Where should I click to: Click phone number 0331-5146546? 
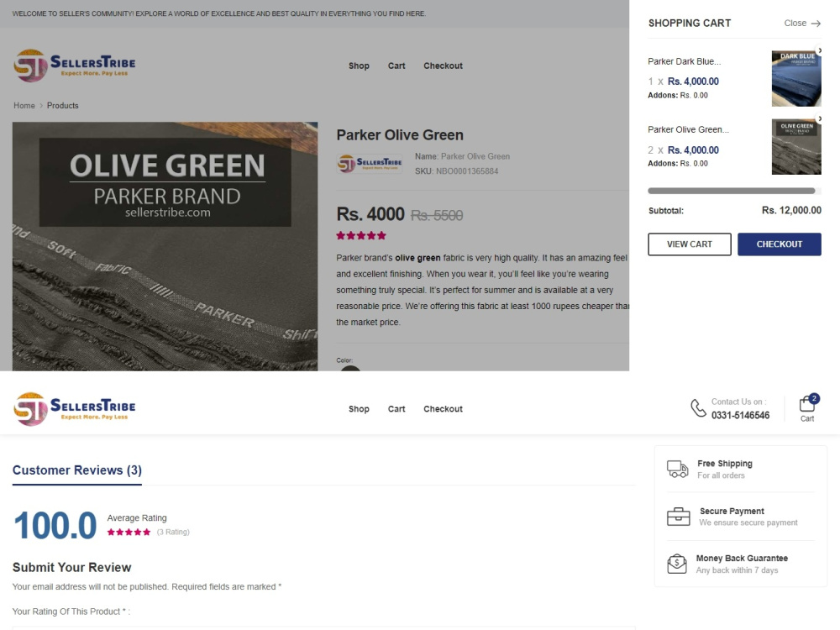pos(740,415)
